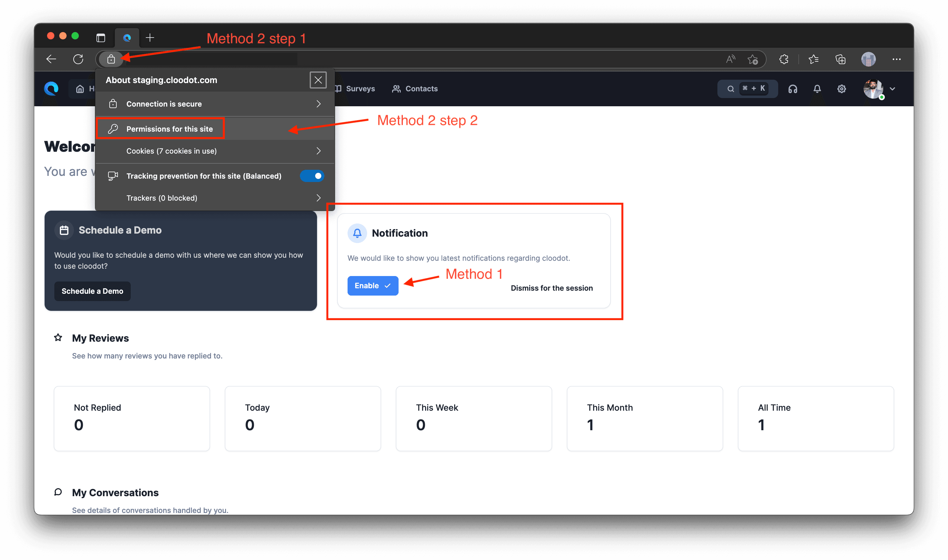948x560 pixels.
Task: Click Dismiss for the session
Action: pos(551,288)
